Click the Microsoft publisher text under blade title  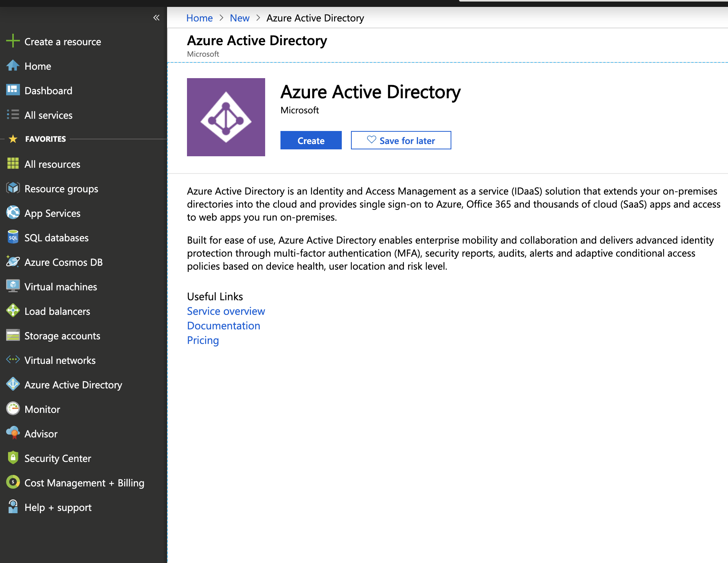(203, 54)
